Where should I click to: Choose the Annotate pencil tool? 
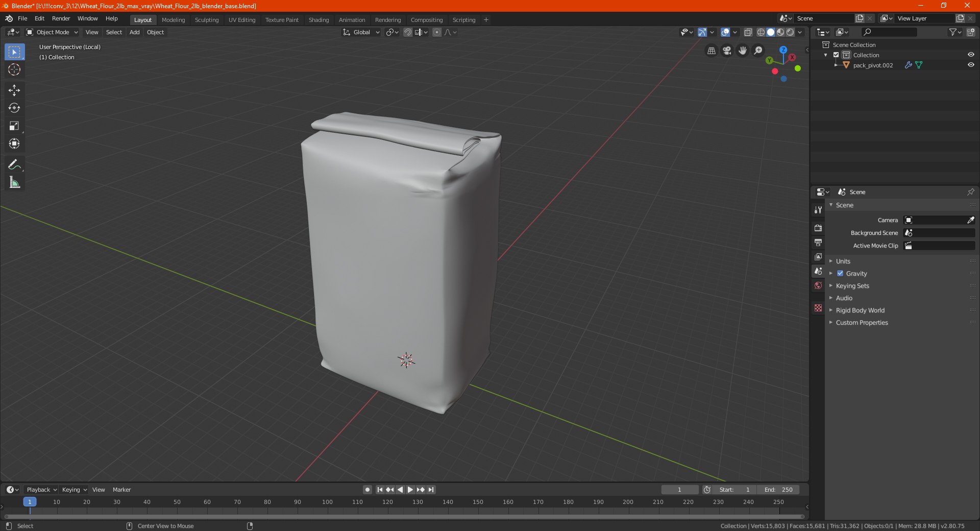pos(14,164)
